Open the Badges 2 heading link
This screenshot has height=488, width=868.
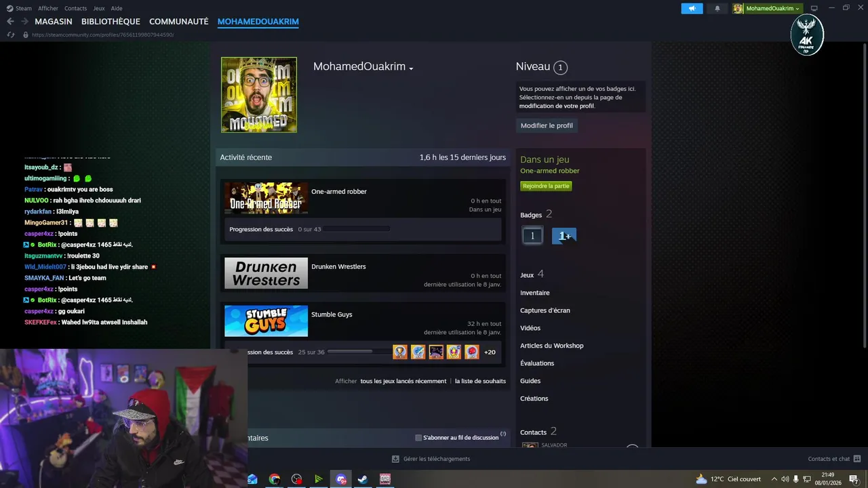pos(536,214)
